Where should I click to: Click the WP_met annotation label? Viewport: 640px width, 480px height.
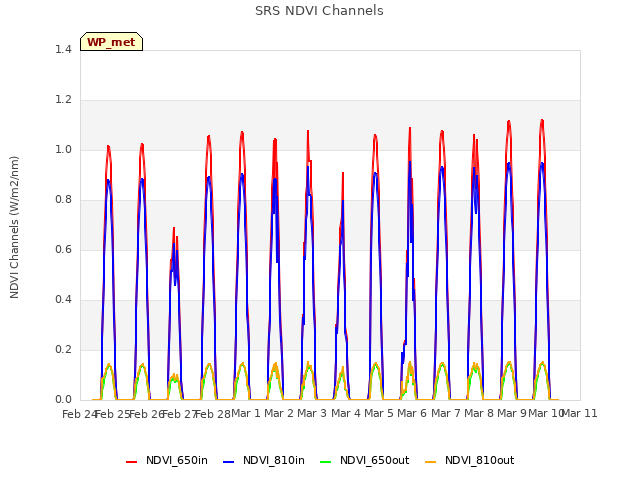click(x=111, y=42)
